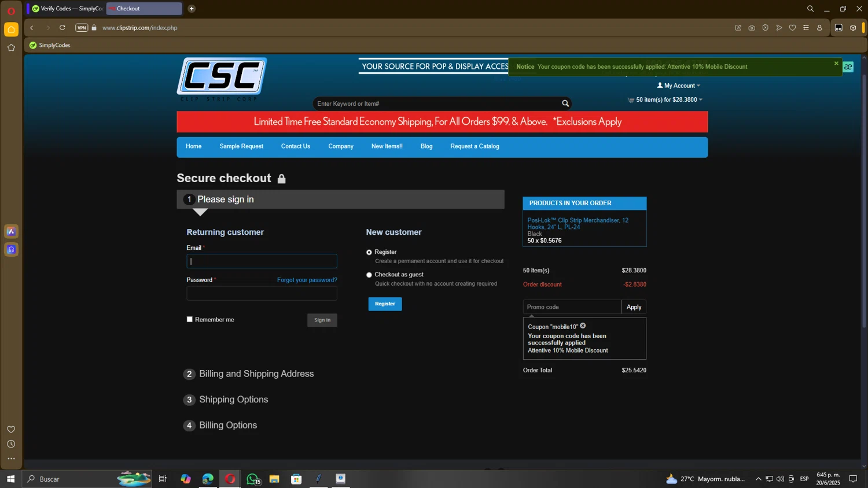Open bookmarks star icon in sidebar
Viewport: 868px width, 488px height.
tap(11, 47)
